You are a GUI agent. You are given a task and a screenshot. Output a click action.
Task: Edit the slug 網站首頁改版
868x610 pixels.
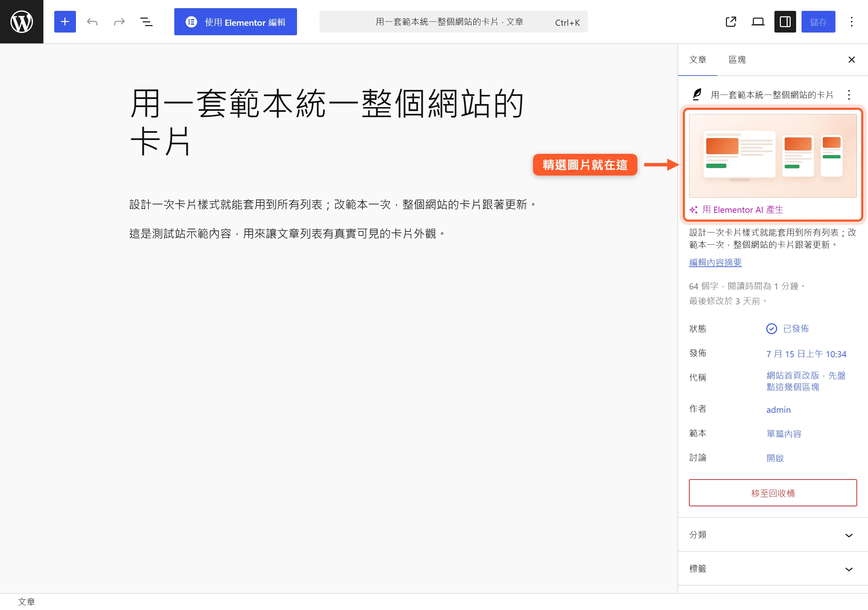click(806, 381)
